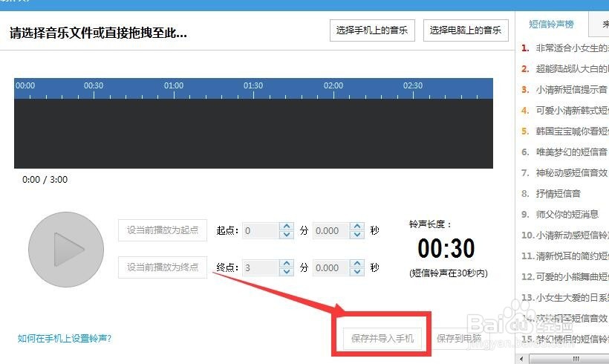Select ringtone 1 非常适合小女生的
This screenshot has width=609, height=364.
click(564, 48)
